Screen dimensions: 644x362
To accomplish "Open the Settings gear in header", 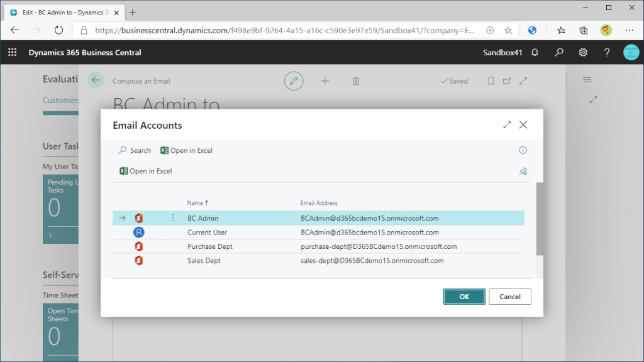I will coord(583,53).
